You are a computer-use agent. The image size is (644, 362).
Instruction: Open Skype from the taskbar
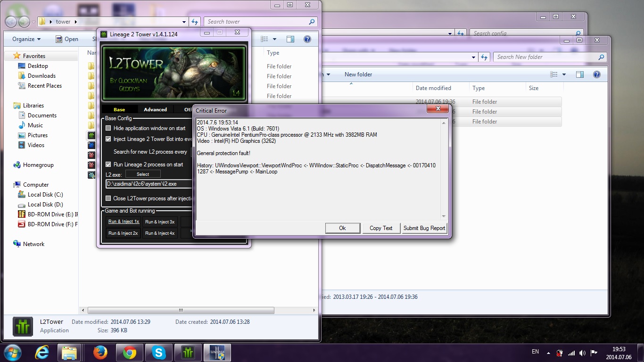159,352
